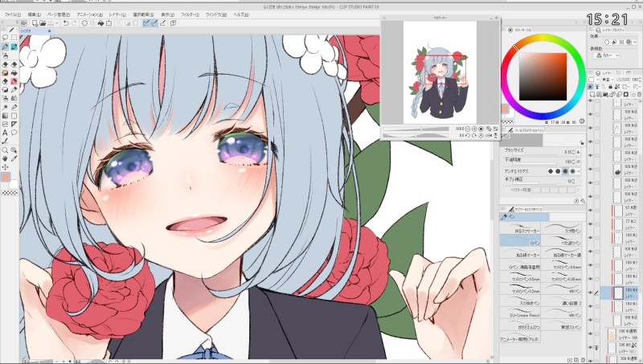Click the Fill bucket icon in command bar

click(x=100, y=23)
